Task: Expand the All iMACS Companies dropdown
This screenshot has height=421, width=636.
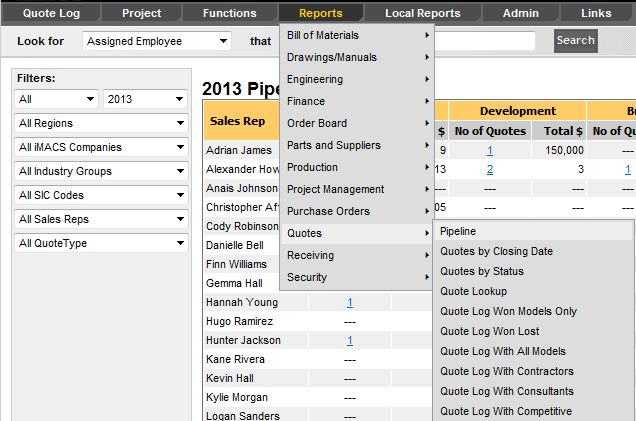Action: click(101, 147)
